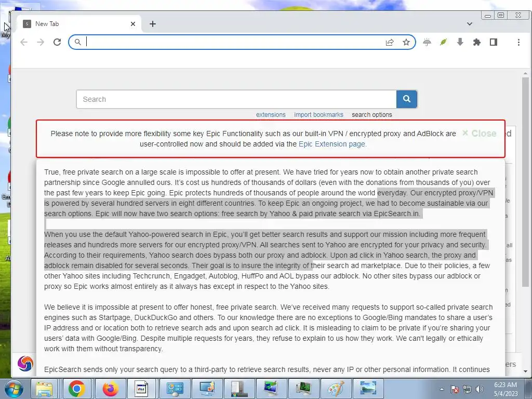This screenshot has height=399, width=532.
Task: Click the network tray icon
Action: 467,389
